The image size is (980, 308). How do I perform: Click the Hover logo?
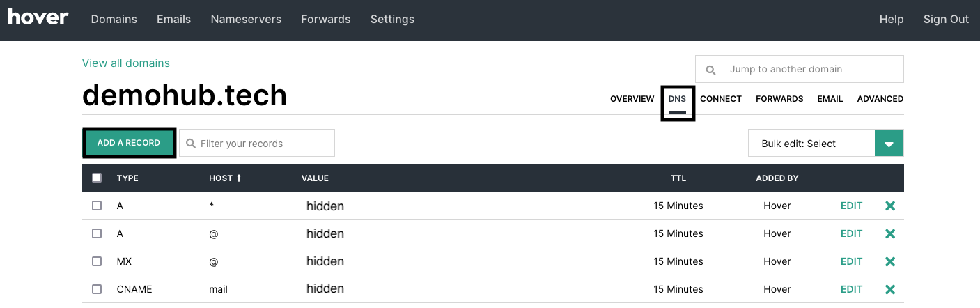click(38, 17)
